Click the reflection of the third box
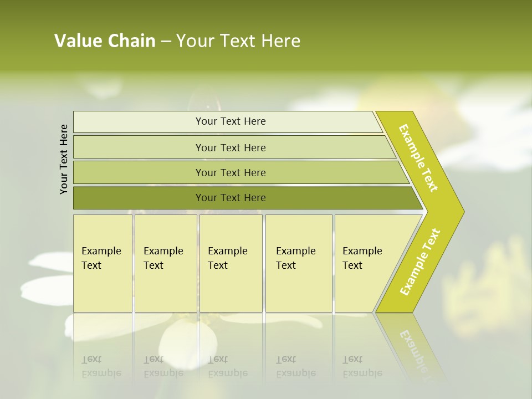 [231, 346]
